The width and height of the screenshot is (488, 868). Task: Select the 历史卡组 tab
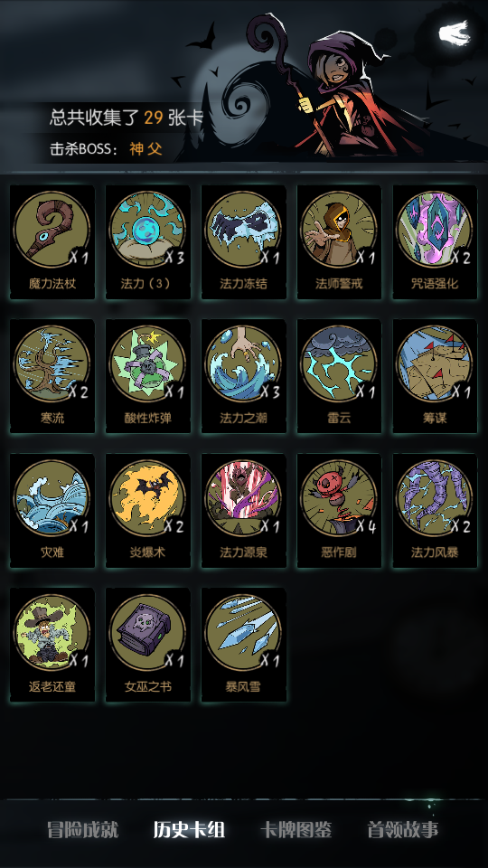coord(189,830)
